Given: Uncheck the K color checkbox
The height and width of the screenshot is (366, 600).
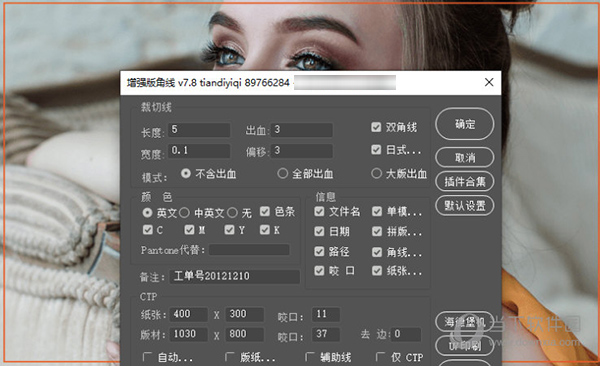Looking at the screenshot, I should (x=265, y=230).
